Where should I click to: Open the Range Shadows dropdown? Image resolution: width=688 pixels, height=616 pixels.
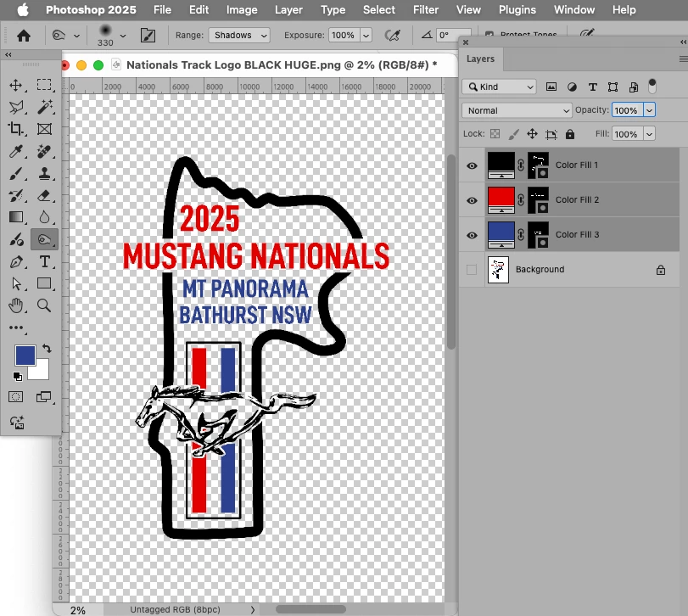[239, 35]
